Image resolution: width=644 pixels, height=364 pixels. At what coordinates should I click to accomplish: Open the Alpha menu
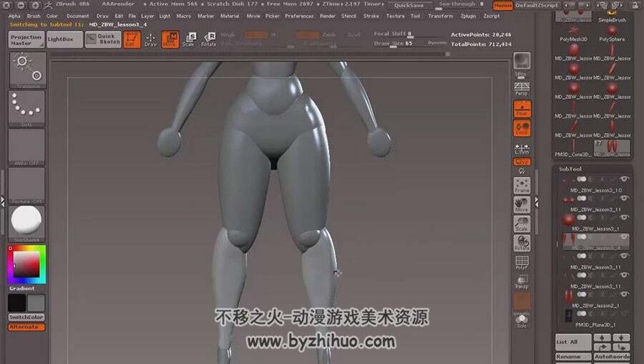pos(14,16)
